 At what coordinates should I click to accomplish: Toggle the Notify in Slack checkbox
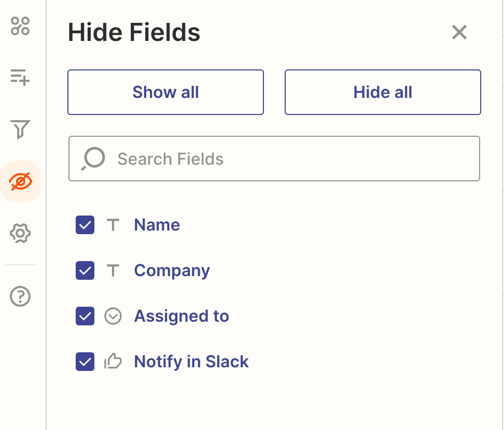(x=85, y=362)
